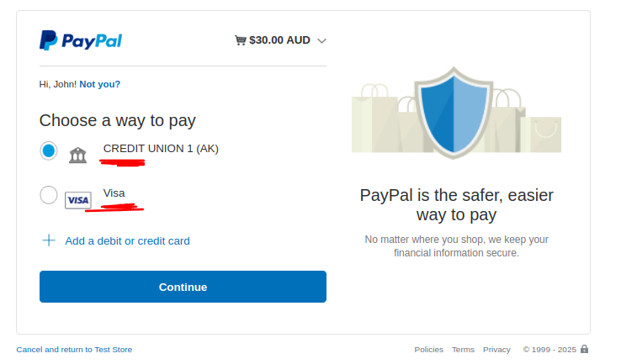Click the Not you? link
The width and height of the screenshot is (621, 364).
[100, 84]
